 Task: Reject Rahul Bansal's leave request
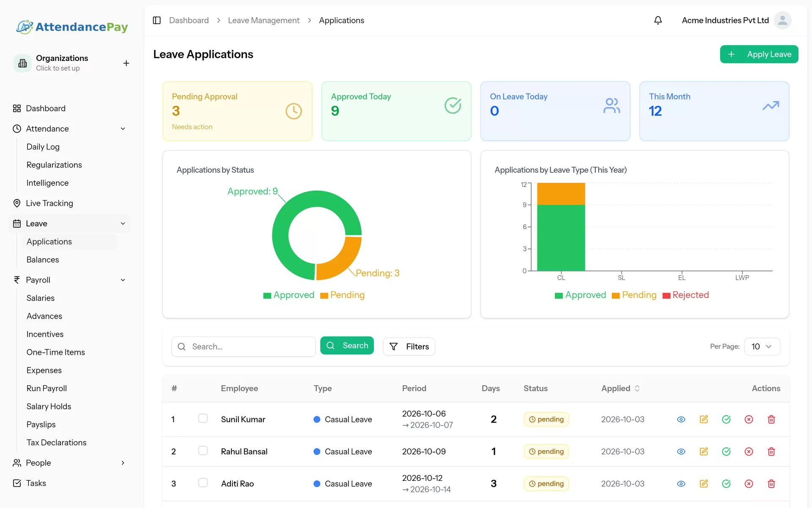749,451
